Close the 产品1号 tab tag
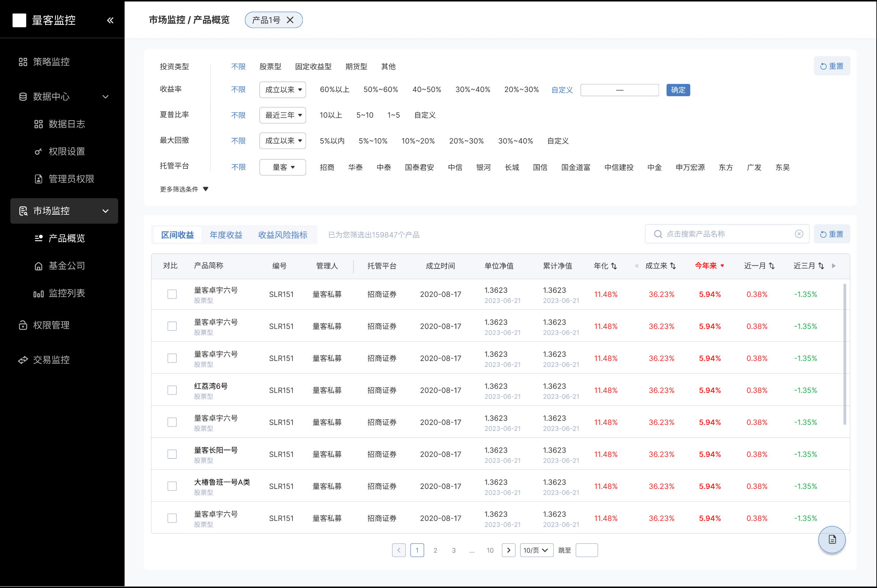Viewport: 877px width, 588px height. pyautogui.click(x=290, y=20)
